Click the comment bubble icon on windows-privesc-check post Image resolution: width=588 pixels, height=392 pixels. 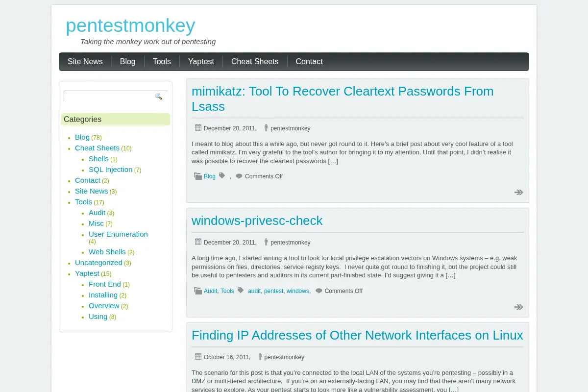[319, 291]
